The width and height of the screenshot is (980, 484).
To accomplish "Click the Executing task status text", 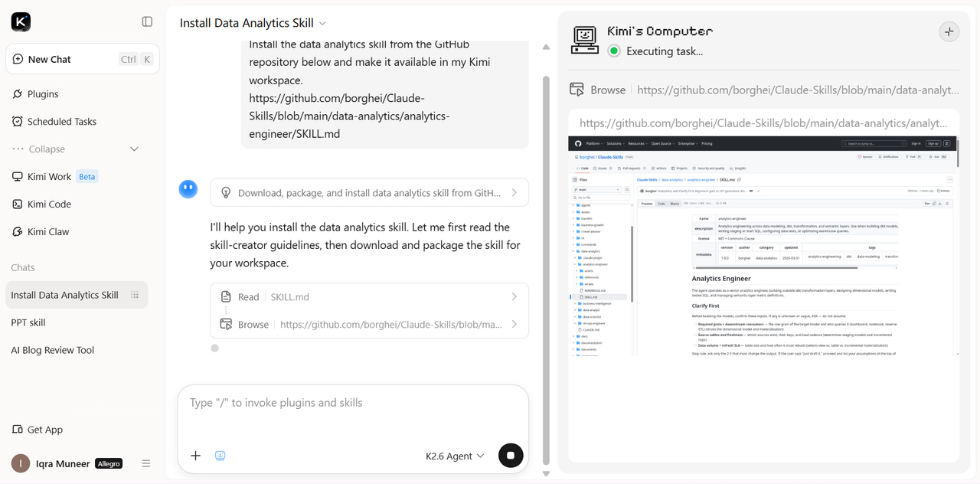I will pos(665,51).
